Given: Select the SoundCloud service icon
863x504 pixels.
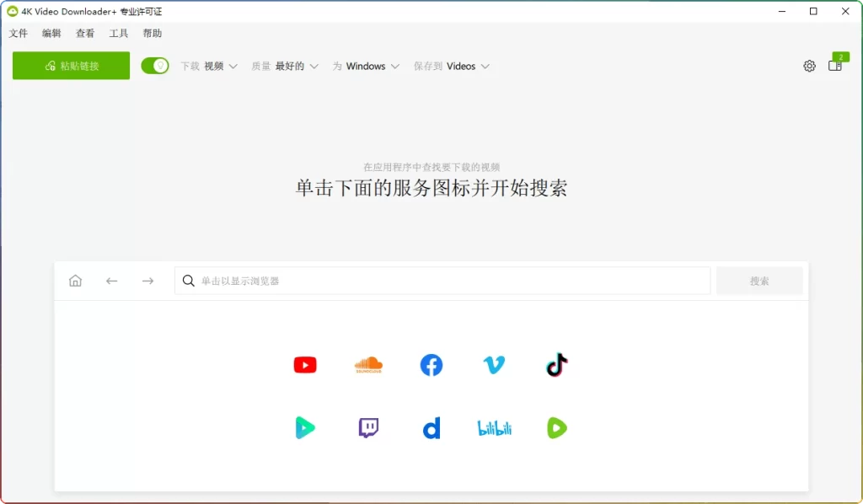Looking at the screenshot, I should (x=367, y=364).
